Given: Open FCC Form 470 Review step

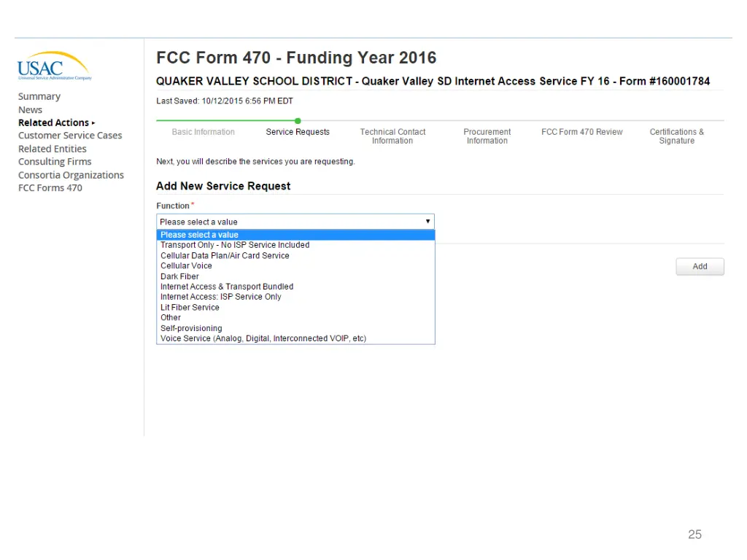Looking at the screenshot, I should 581,132.
